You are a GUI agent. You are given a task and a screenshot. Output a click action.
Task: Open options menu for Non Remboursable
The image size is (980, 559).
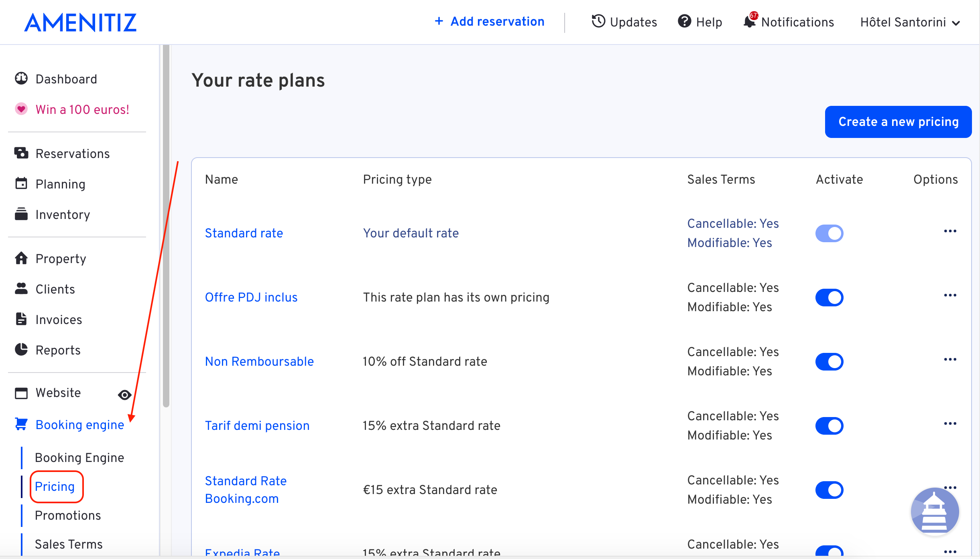point(950,360)
